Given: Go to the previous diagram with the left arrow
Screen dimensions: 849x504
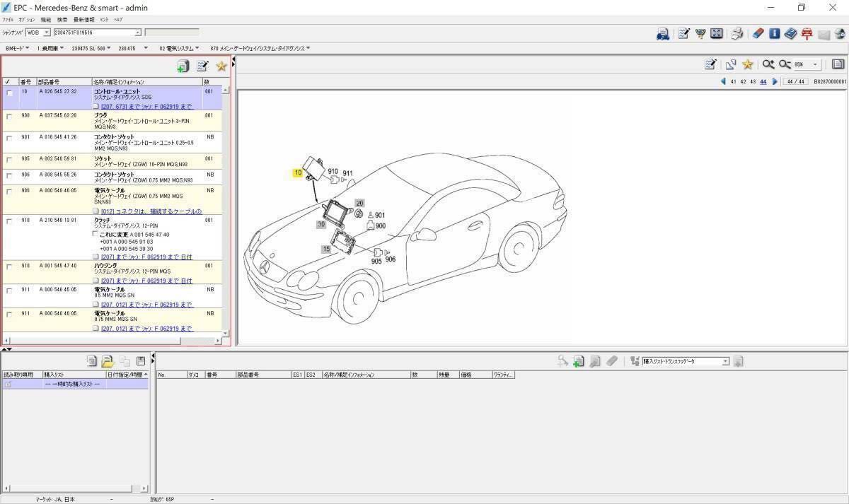Looking at the screenshot, I should pyautogui.click(x=723, y=81).
